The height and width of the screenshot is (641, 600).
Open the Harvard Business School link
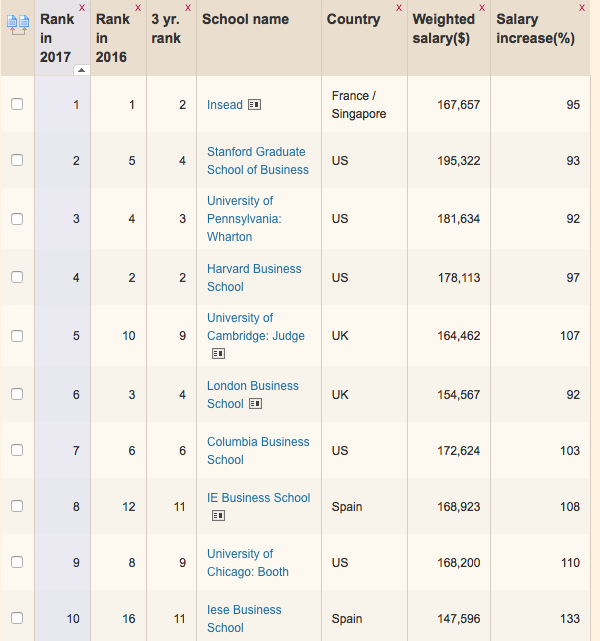pyautogui.click(x=254, y=278)
